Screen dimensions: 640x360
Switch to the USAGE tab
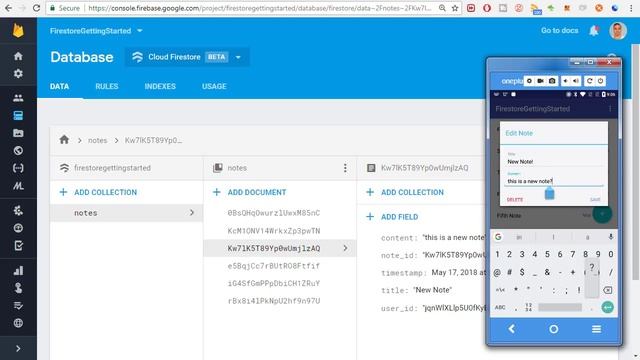[x=214, y=87]
